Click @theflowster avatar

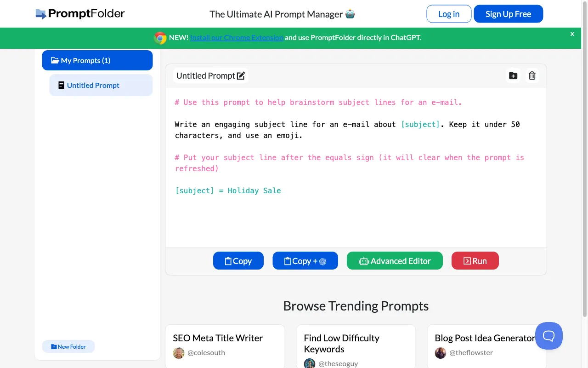441,353
